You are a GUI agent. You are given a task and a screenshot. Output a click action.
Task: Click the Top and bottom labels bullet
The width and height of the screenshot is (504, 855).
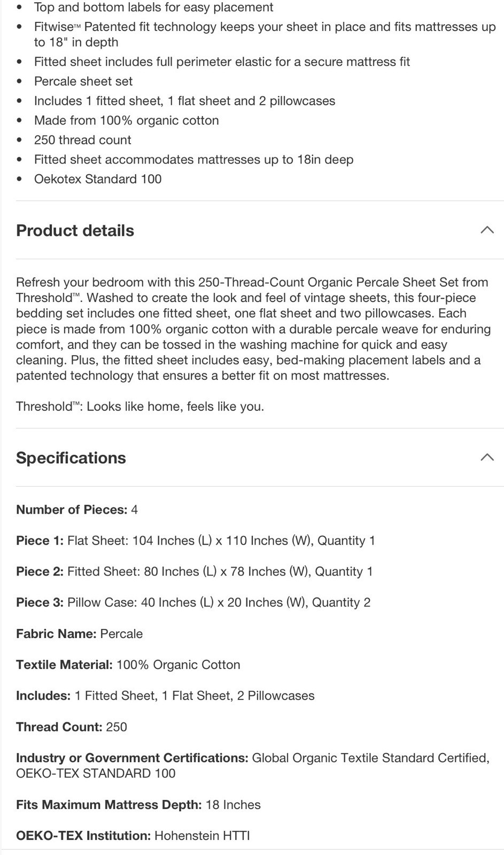click(153, 7)
